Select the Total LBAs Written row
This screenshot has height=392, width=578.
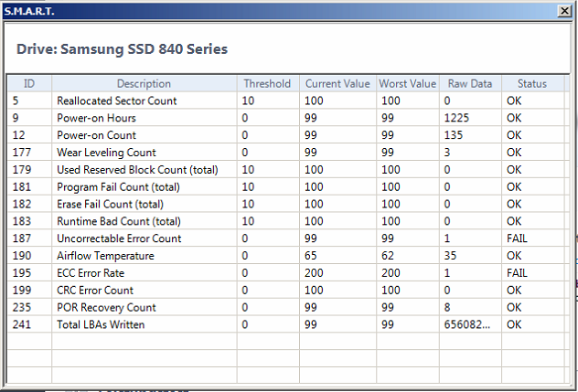point(286,324)
